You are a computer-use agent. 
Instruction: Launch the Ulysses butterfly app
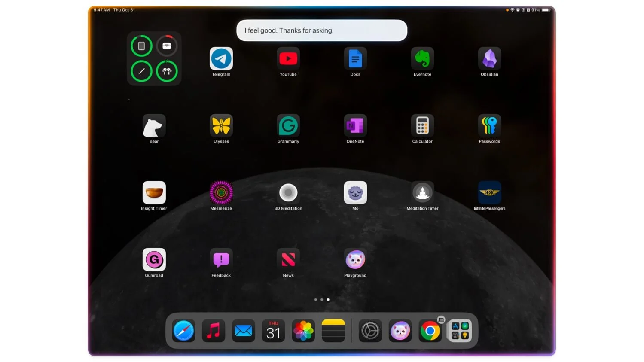221,126
